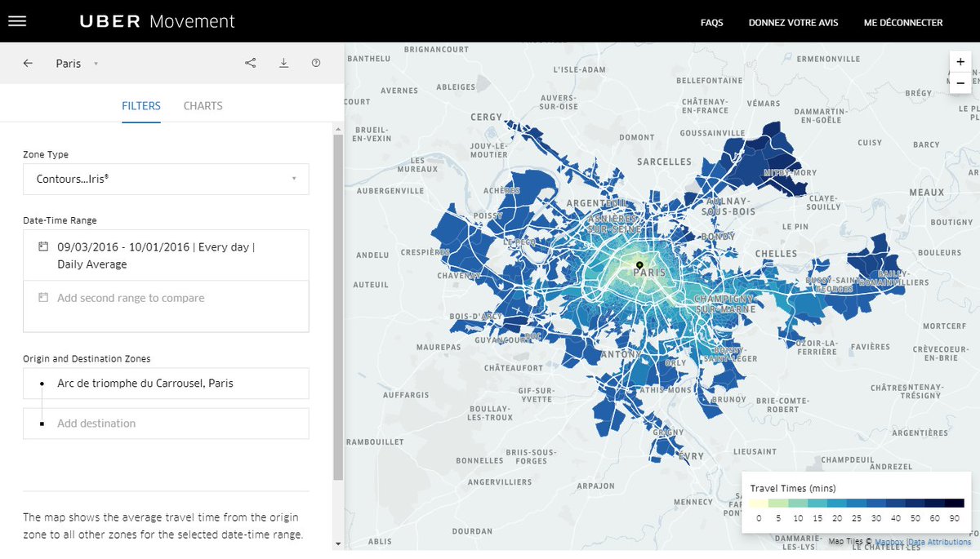The width and height of the screenshot is (980, 559).
Task: Expand the Zone Type dropdown
Action: [x=166, y=178]
